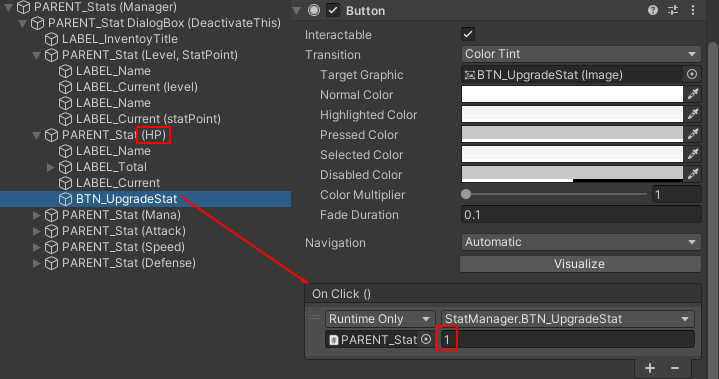This screenshot has height=379, width=719.
Task: Expand LABEL_Total node
Action: click(x=51, y=167)
